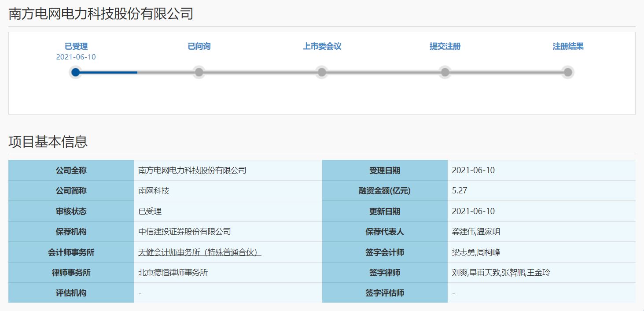Select the 上市委会议 timeline node dot
This screenshot has width=644, height=311.
click(x=322, y=72)
